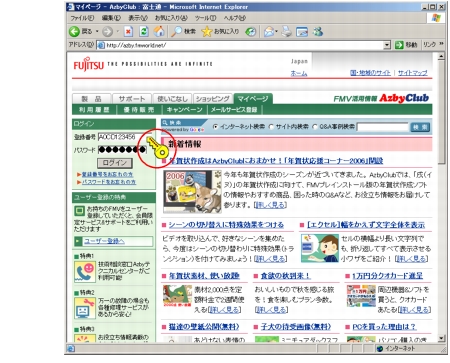
Task: Click the パスワード input field
Action: (122, 150)
